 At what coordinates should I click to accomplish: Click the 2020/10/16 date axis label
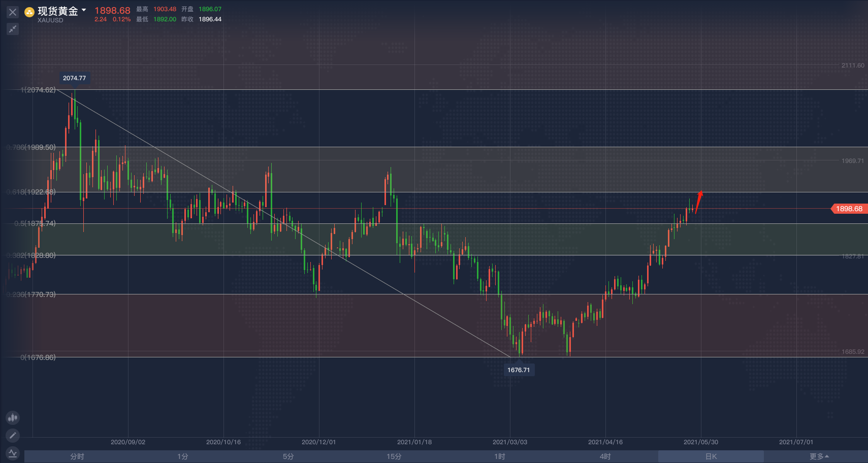223,442
